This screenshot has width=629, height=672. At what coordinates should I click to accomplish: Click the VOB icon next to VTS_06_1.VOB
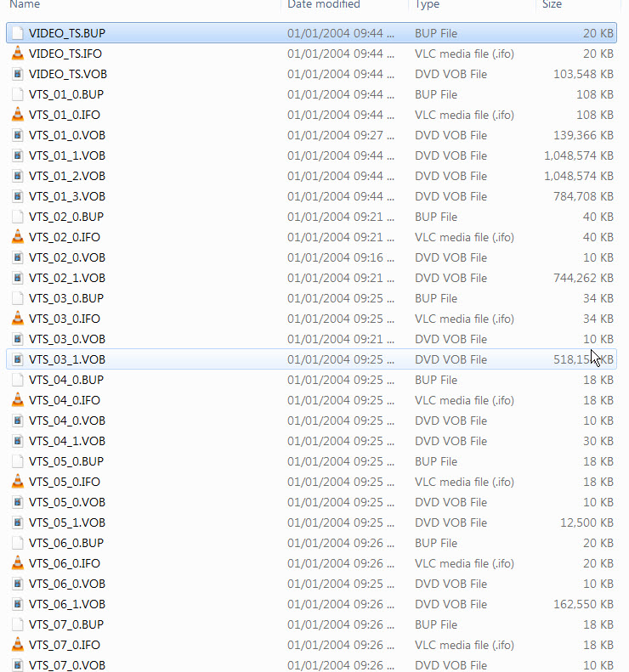pos(18,604)
